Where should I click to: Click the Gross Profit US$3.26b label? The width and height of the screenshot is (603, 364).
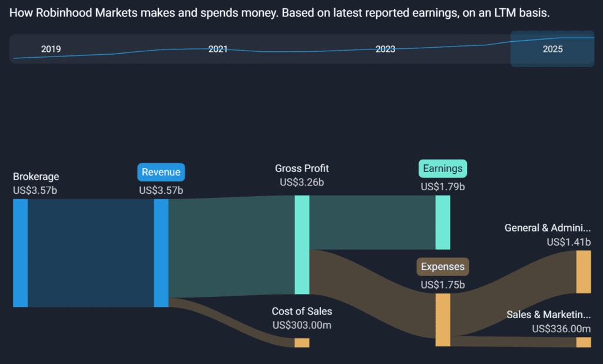pos(302,183)
